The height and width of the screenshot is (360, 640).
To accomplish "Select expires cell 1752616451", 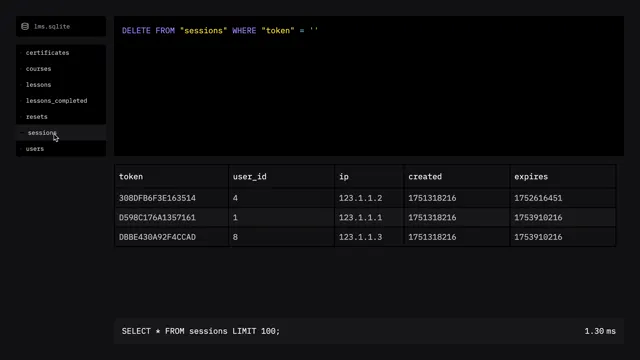I will (563, 198).
